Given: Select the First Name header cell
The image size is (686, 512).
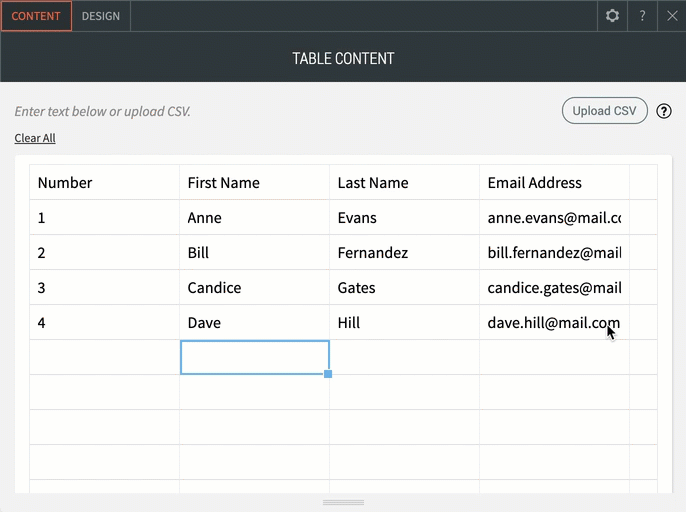Looking at the screenshot, I should tap(254, 183).
